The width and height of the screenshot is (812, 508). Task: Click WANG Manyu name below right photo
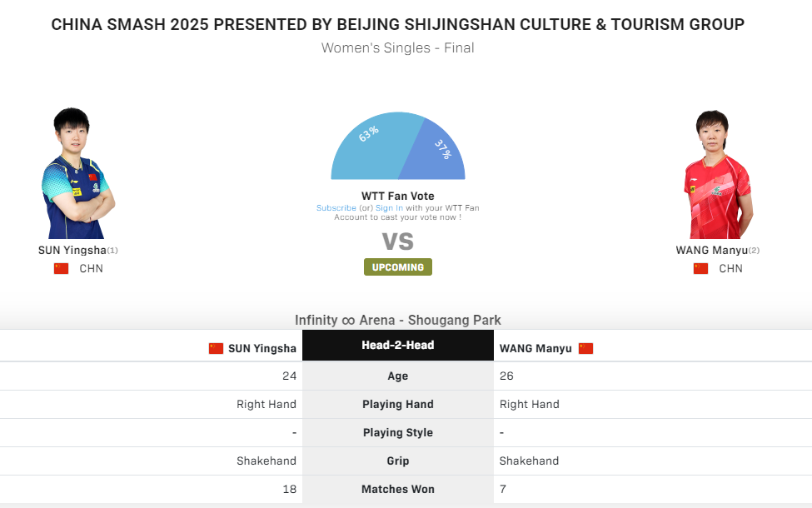pyautogui.click(x=712, y=250)
